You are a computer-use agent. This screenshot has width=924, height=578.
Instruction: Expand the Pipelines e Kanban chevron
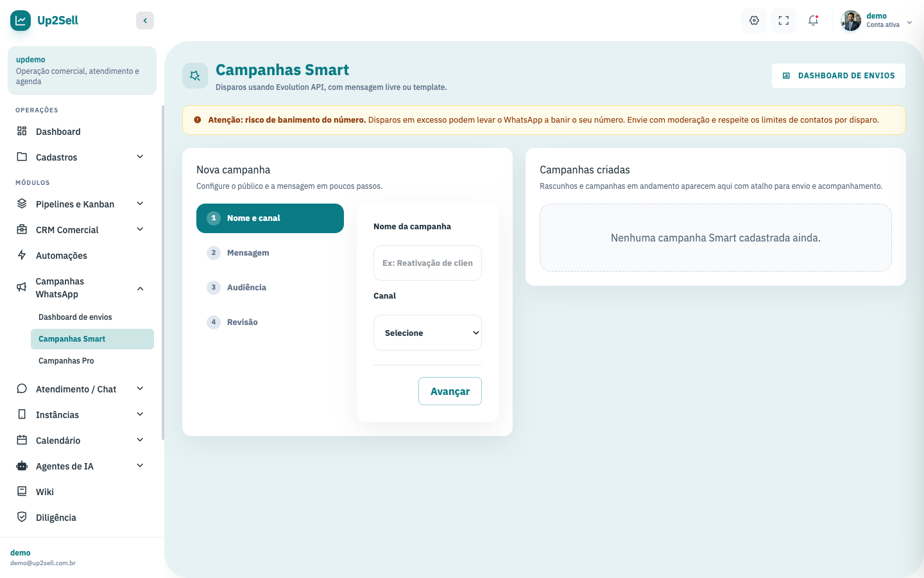tap(140, 204)
